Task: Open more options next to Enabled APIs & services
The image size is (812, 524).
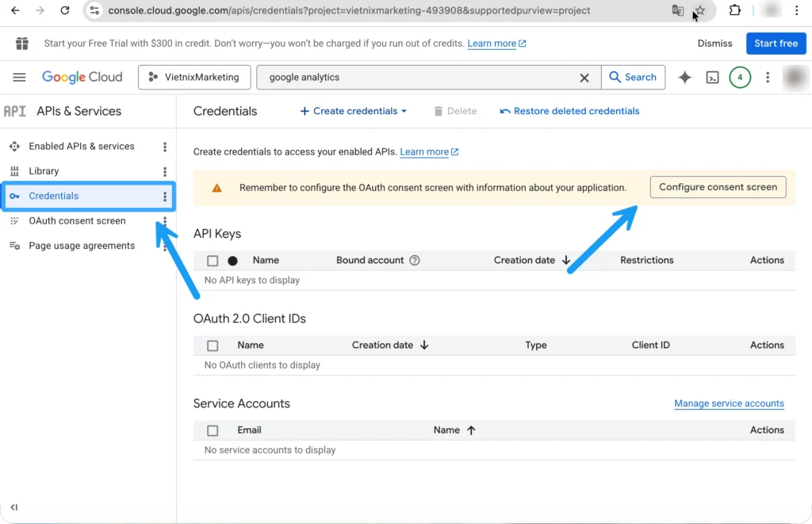Action: [x=165, y=147]
